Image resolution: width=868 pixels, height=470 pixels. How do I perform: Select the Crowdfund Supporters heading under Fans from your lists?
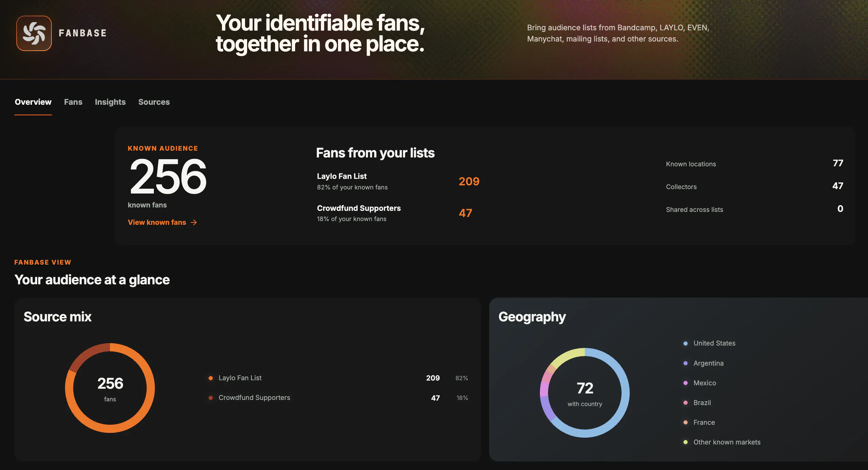359,208
